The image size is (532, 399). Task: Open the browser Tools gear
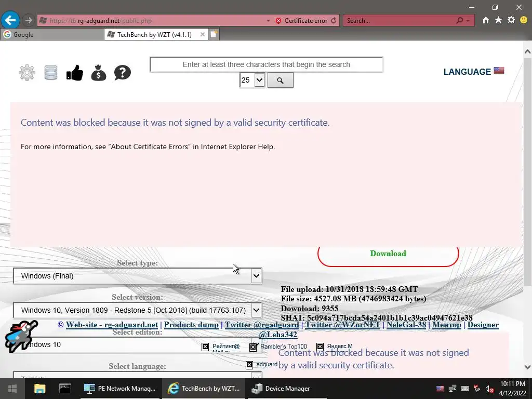click(x=511, y=20)
